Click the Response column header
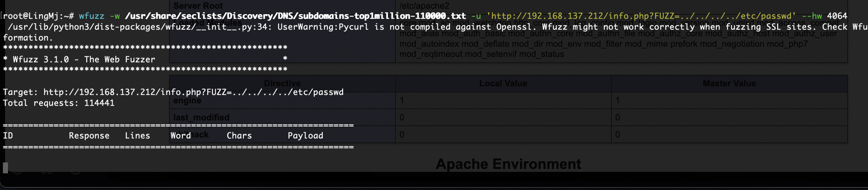Viewport: 868px width, 190px height. click(89, 136)
